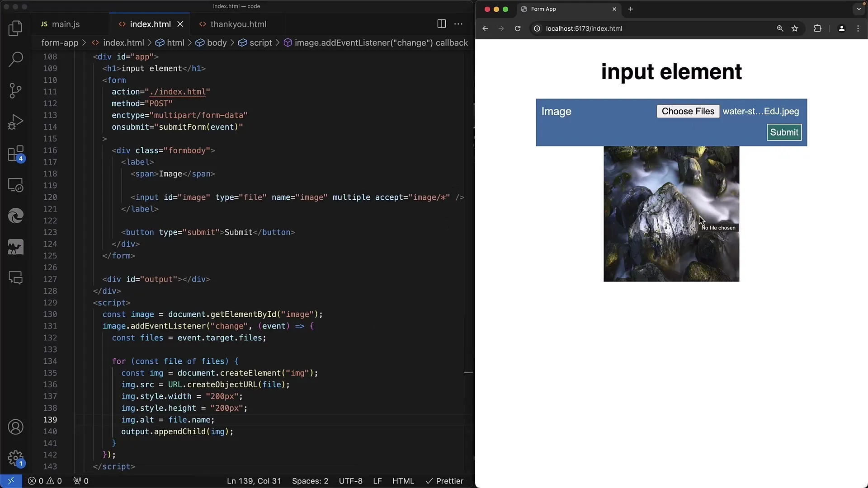Image resolution: width=868 pixels, height=488 pixels.
Task: Click the water-st...EdJ.jpeg filename text
Action: pos(760,111)
